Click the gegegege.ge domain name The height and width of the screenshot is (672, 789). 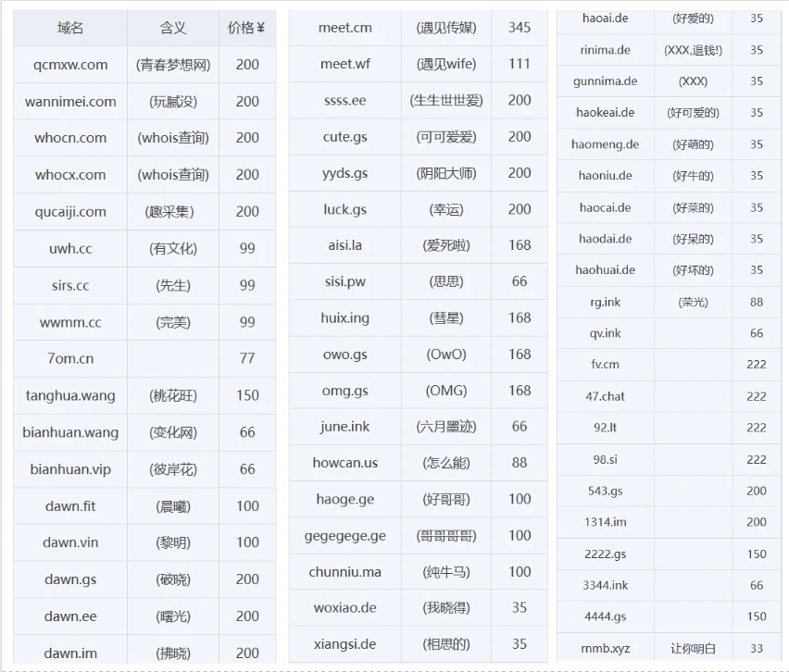click(344, 536)
